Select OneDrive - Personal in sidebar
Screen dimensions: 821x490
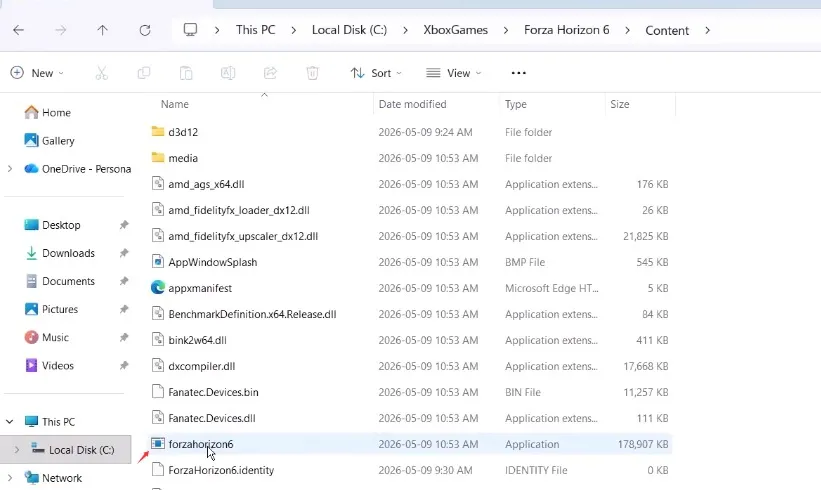click(77, 169)
